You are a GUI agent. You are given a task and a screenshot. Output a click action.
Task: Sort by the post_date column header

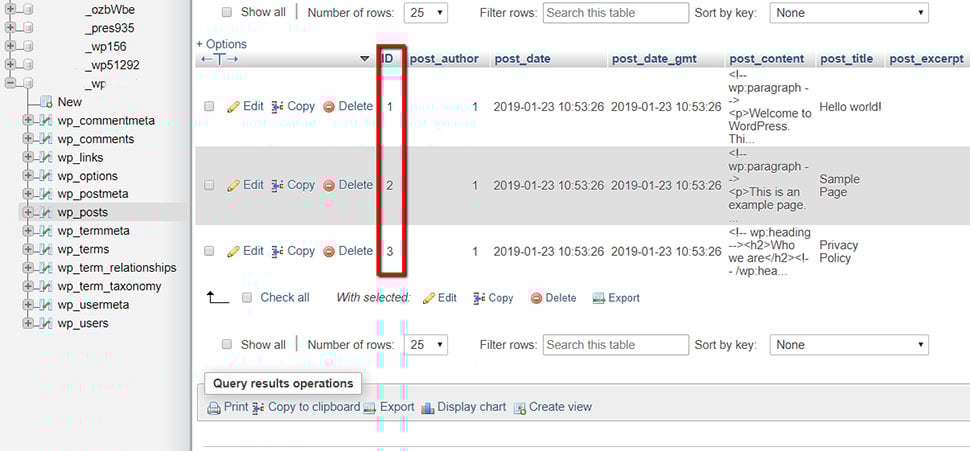(x=523, y=59)
